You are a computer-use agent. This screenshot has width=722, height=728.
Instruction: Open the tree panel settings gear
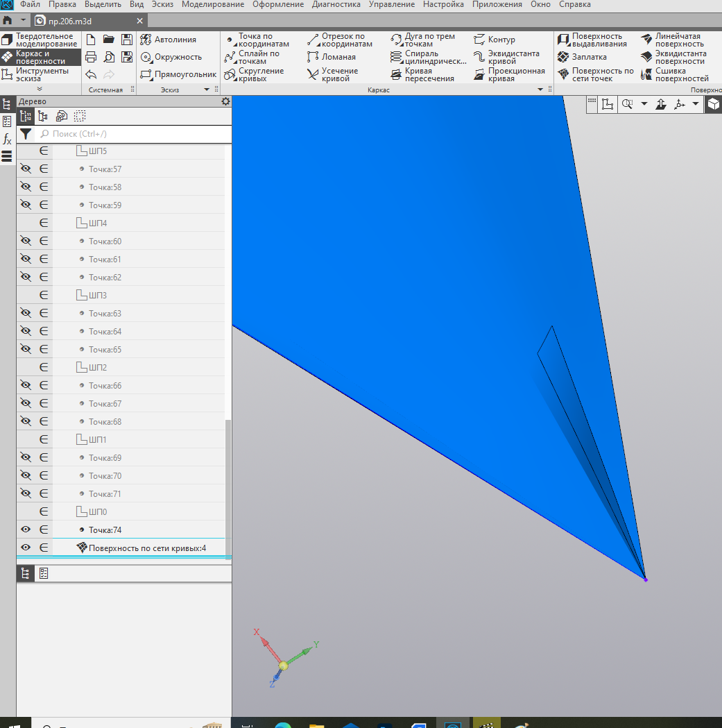coord(225,101)
